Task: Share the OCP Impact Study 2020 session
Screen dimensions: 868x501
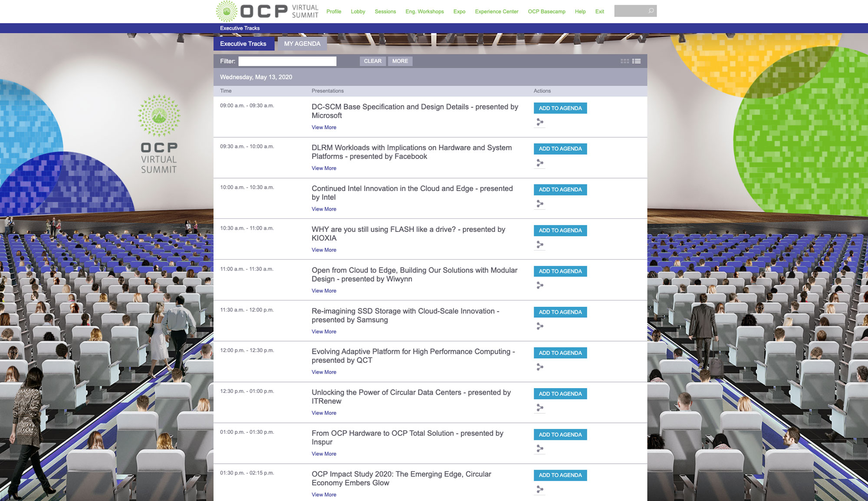Action: (539, 490)
